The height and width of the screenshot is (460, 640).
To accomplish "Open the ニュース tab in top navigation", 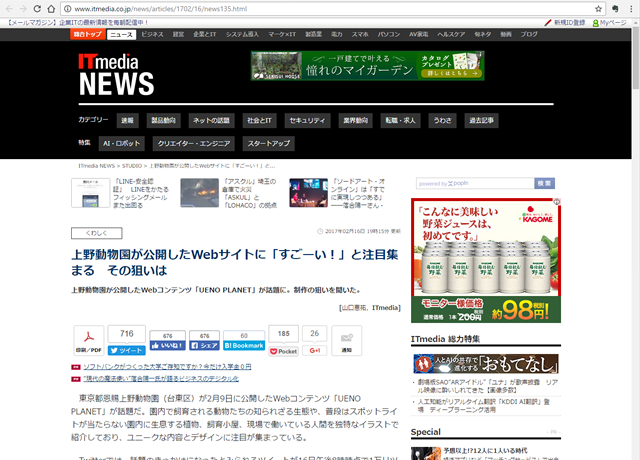I will 122,34.
